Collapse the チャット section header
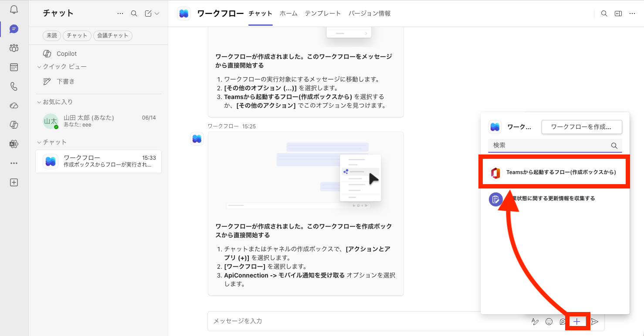The height and width of the screenshot is (336, 644). pos(51,142)
